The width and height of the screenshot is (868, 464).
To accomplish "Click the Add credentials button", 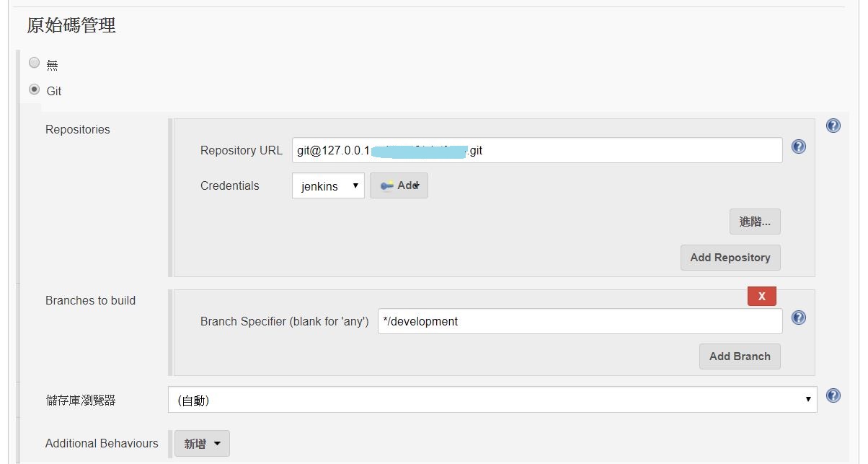I will [399, 185].
